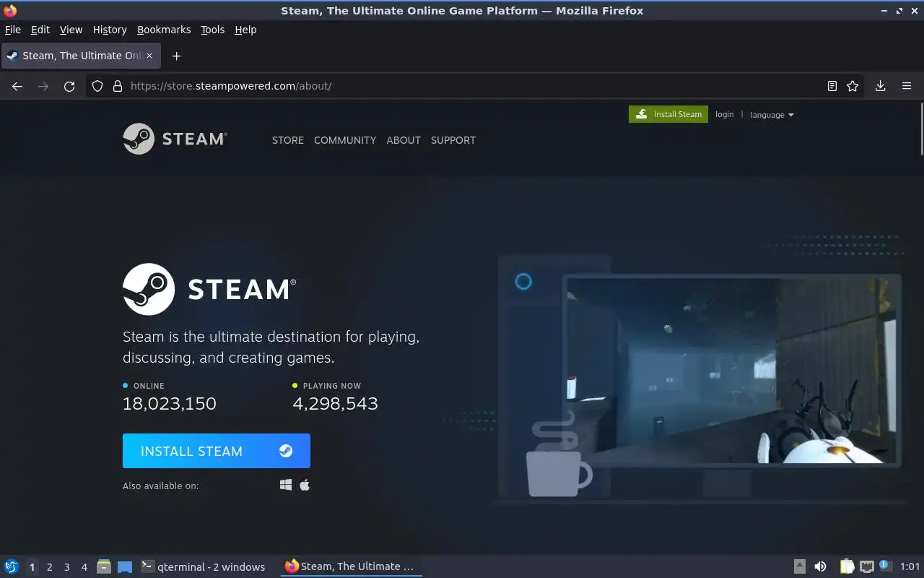The image size is (924, 578).
Task: Open the File menu
Action: 13,30
